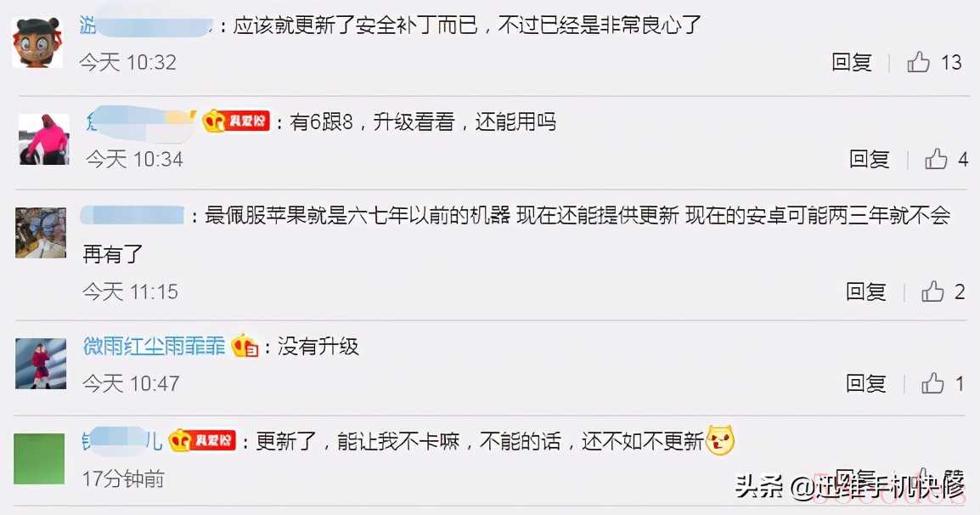980x515 pixels.
Task: Open the 微雨红尘雨霏霏 user profile
Action: pyautogui.click(x=154, y=346)
